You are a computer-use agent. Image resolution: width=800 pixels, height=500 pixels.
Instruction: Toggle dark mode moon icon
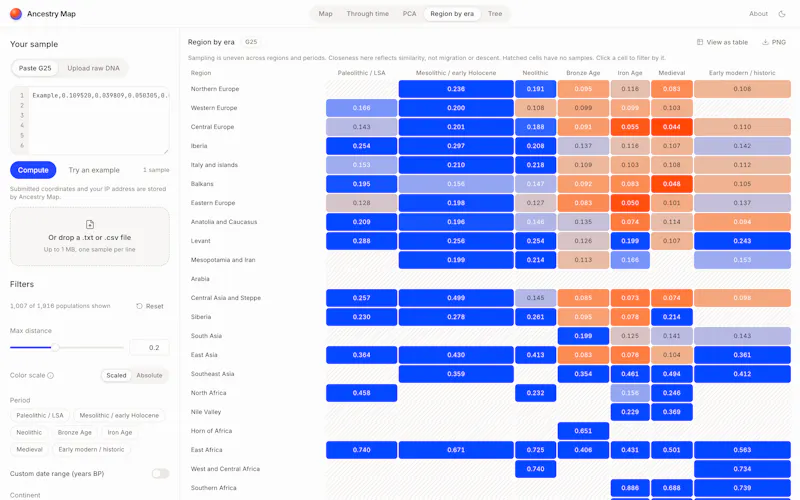[x=782, y=14]
